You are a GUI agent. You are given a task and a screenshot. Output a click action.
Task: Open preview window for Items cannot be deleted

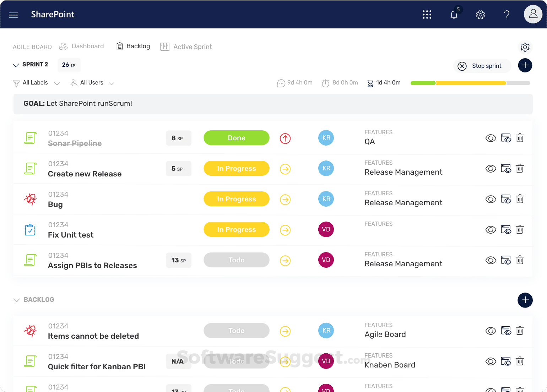[x=506, y=331]
